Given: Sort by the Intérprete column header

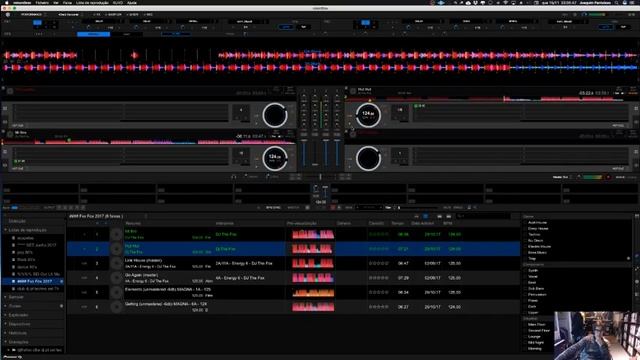Looking at the screenshot, I should (x=225, y=223).
